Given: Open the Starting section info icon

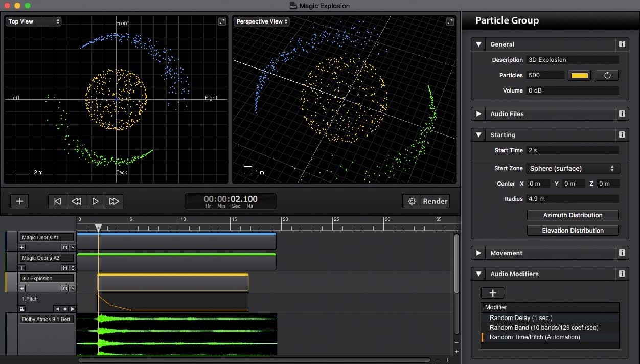Looking at the screenshot, I should pyautogui.click(x=622, y=135).
